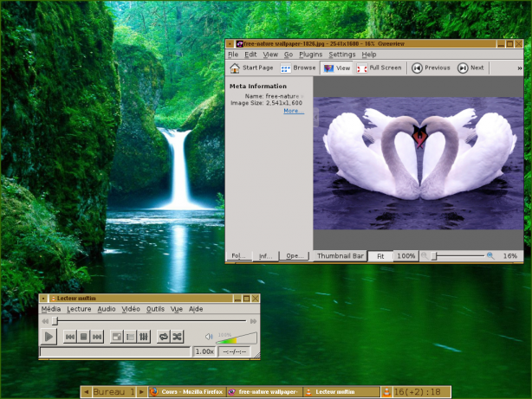Click the Gwenview zoom slider
The image size is (532, 399).
click(458, 256)
